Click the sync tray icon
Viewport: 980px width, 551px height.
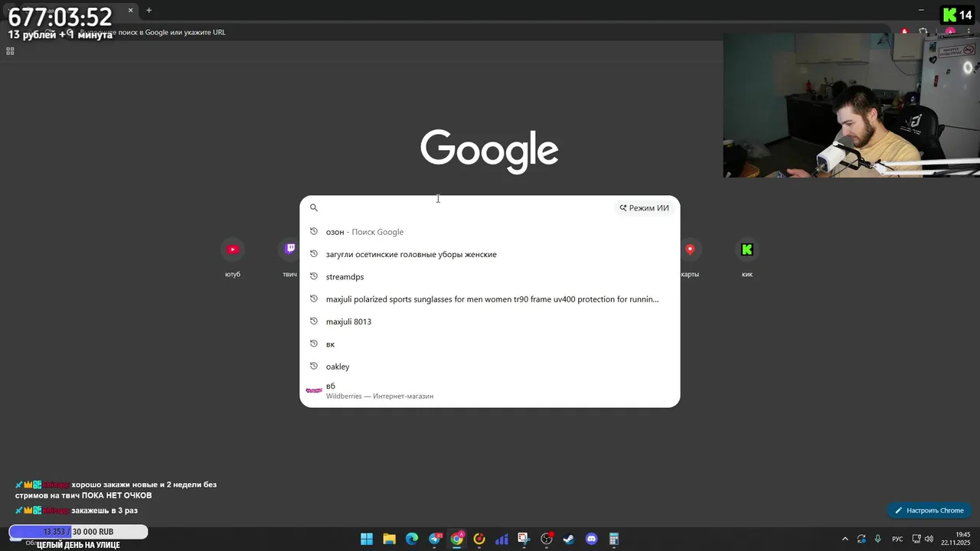pyautogui.click(x=862, y=539)
